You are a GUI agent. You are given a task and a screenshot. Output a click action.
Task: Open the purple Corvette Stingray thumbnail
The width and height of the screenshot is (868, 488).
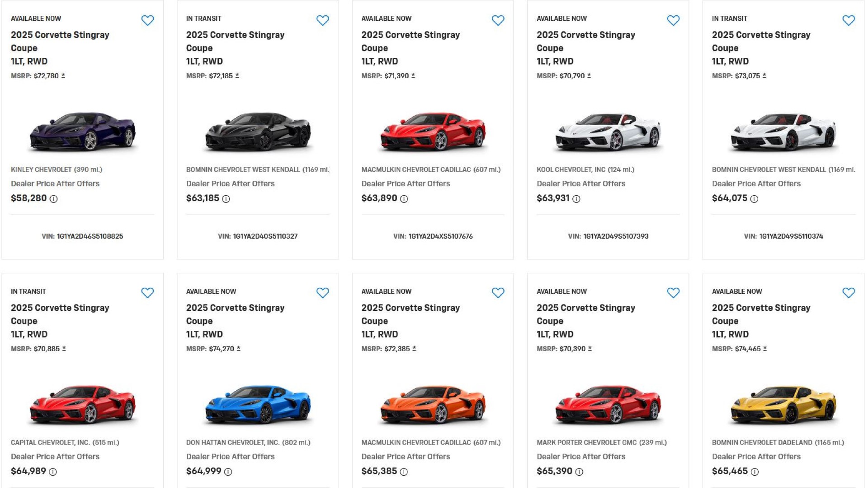83,131
